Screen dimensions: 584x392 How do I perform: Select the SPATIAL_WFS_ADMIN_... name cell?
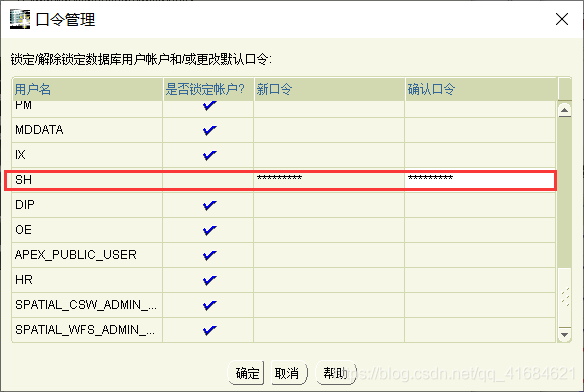87,330
